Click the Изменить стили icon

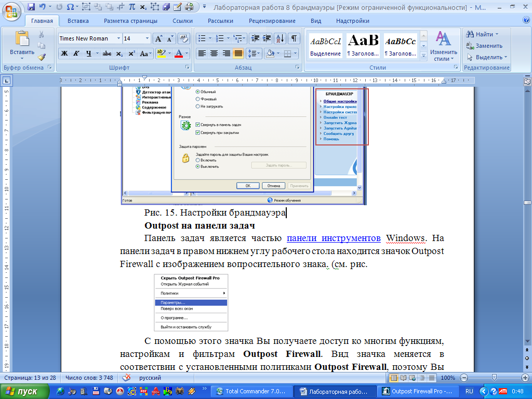[444, 46]
